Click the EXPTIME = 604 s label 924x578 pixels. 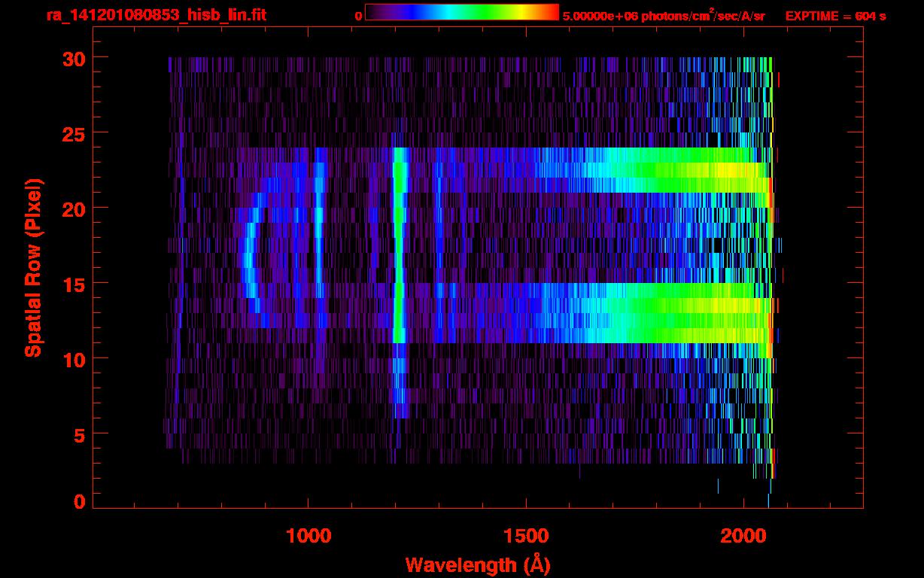pos(835,16)
